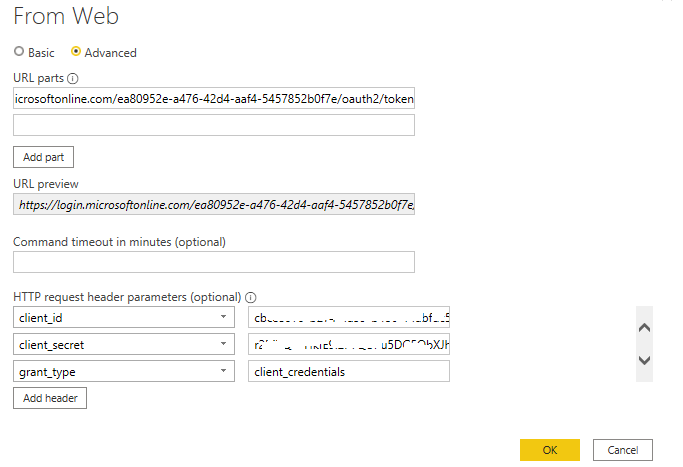Click the Cancel button
683x467 pixels.
[623, 450]
